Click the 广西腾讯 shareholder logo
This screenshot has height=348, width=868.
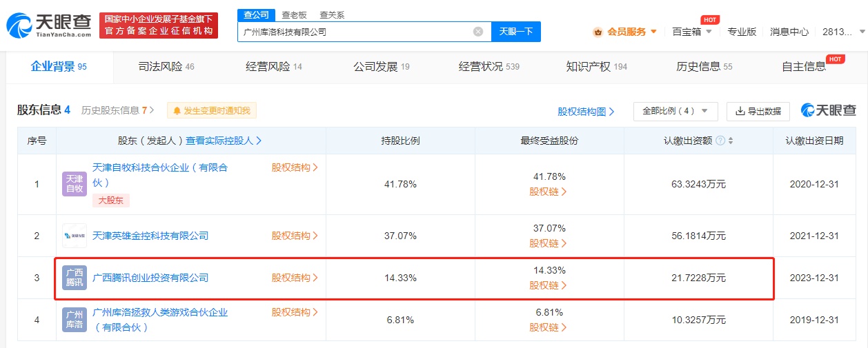75,278
